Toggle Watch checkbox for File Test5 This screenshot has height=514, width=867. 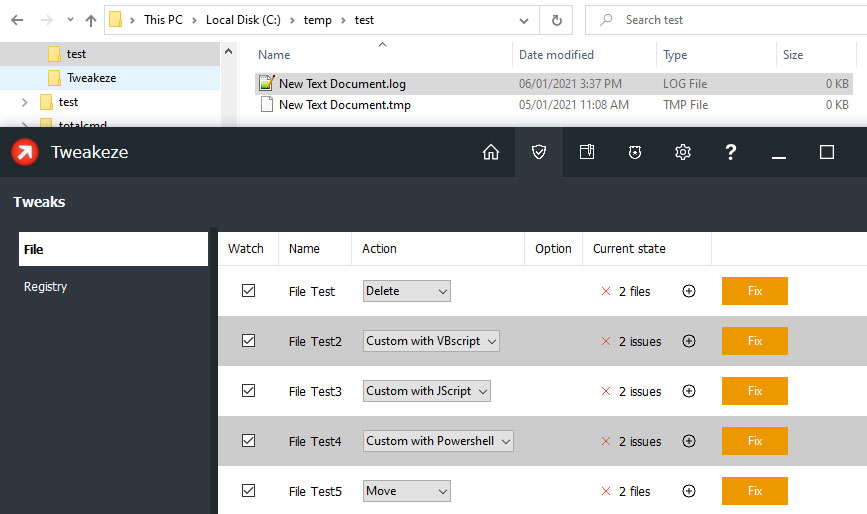[248, 491]
